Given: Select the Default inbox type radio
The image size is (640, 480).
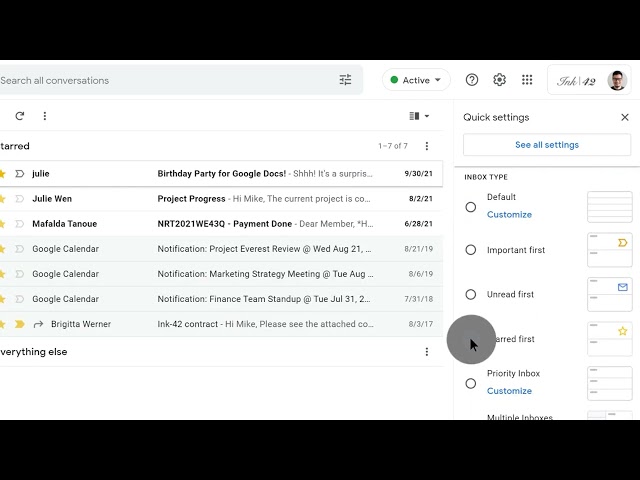Looking at the screenshot, I should [471, 207].
